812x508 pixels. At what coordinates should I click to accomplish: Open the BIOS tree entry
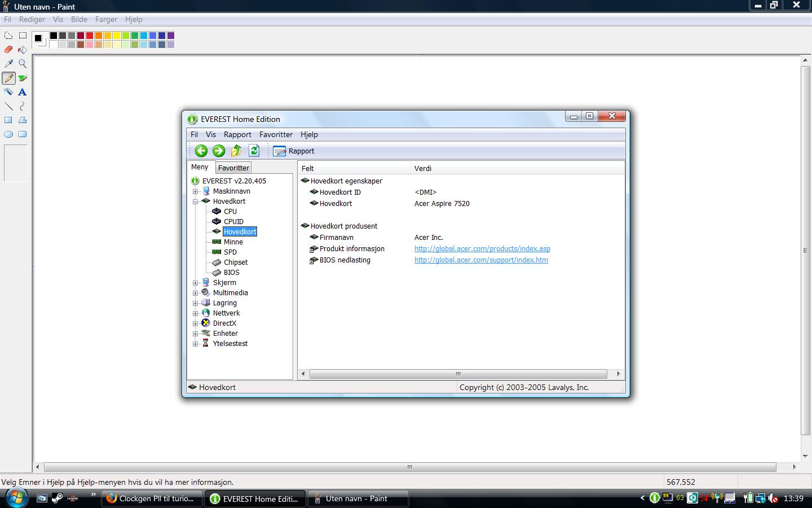231,272
